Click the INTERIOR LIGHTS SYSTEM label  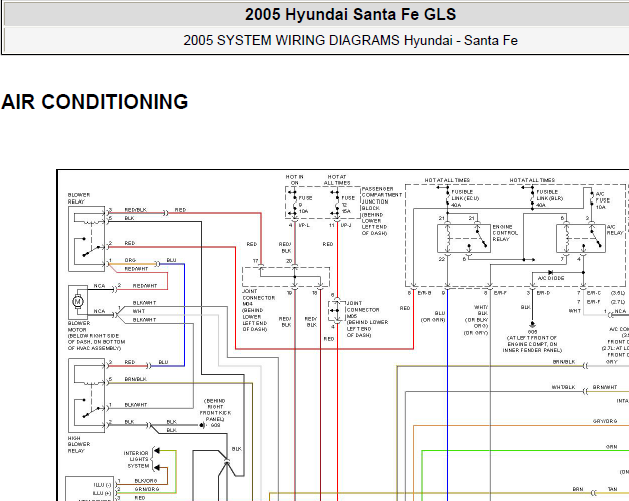tap(136, 459)
